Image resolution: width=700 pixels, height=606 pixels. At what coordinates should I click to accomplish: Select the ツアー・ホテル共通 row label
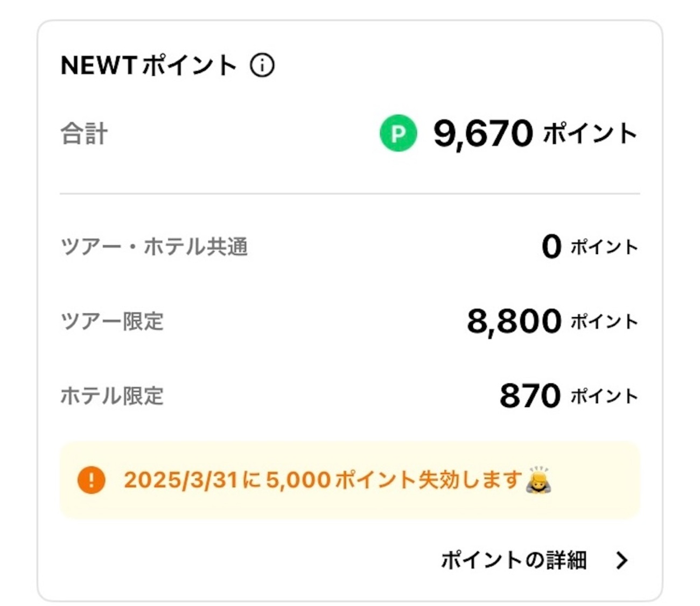[x=154, y=247]
